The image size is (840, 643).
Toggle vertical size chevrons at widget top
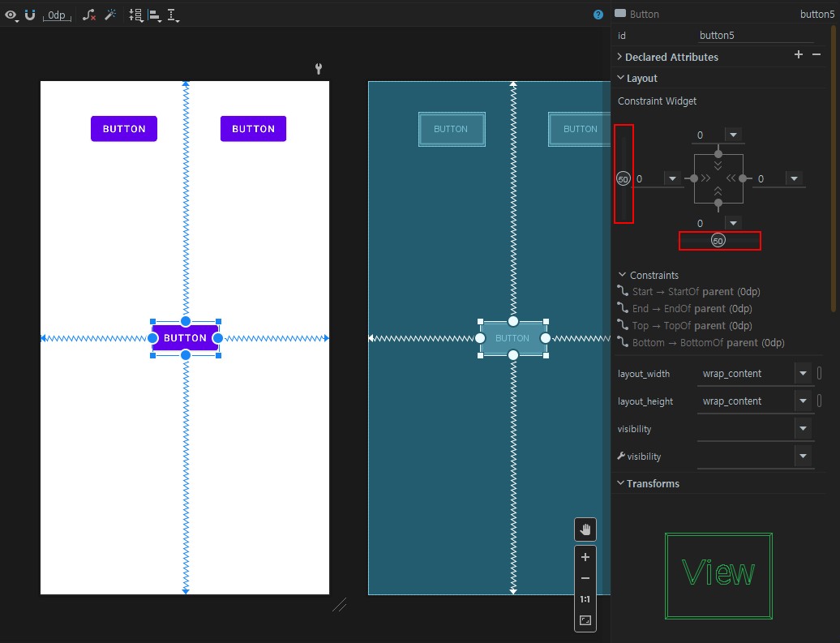pos(718,165)
